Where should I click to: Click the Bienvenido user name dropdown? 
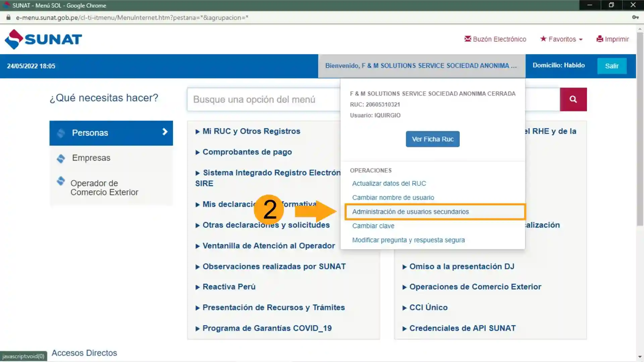(x=422, y=66)
